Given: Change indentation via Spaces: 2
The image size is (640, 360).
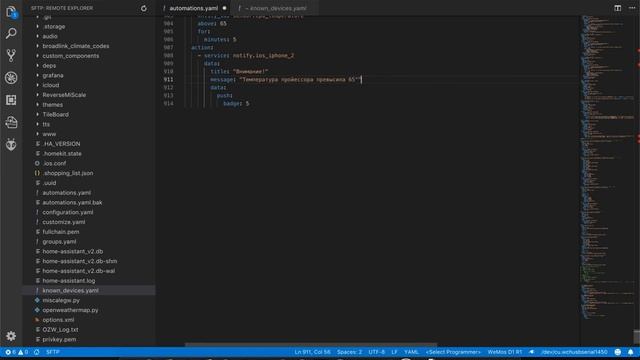Looking at the screenshot, I should pos(349,352).
